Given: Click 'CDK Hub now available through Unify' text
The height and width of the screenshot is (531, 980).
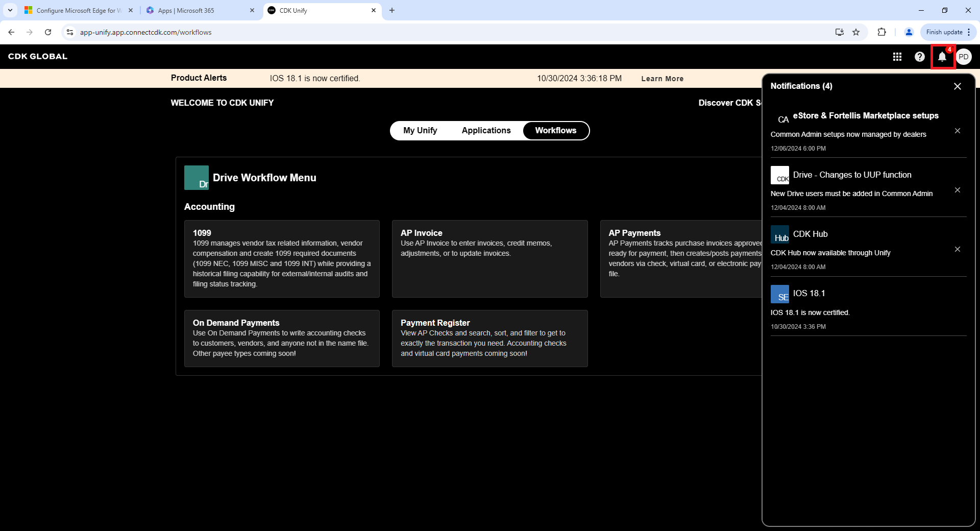Looking at the screenshot, I should point(830,253).
